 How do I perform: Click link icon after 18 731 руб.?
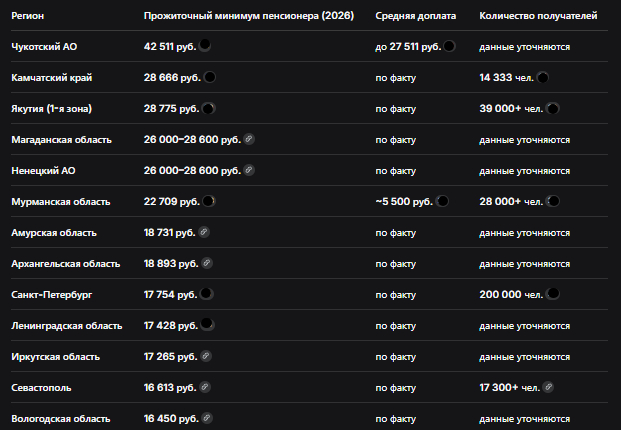(x=204, y=232)
